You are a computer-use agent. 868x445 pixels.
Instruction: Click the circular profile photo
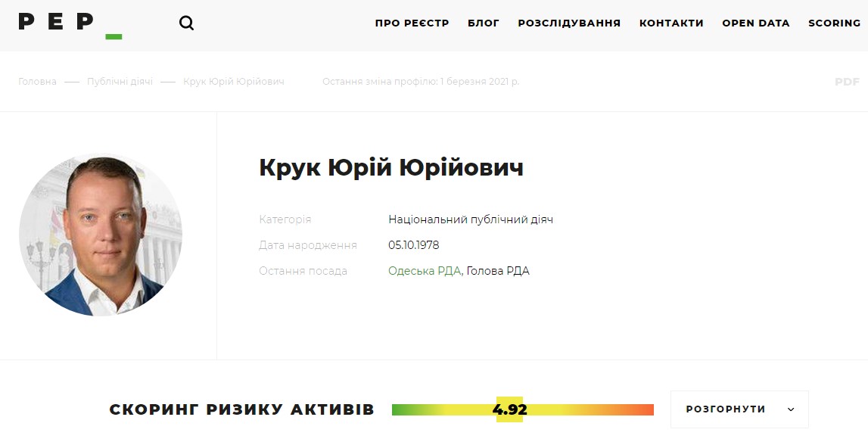[101, 235]
